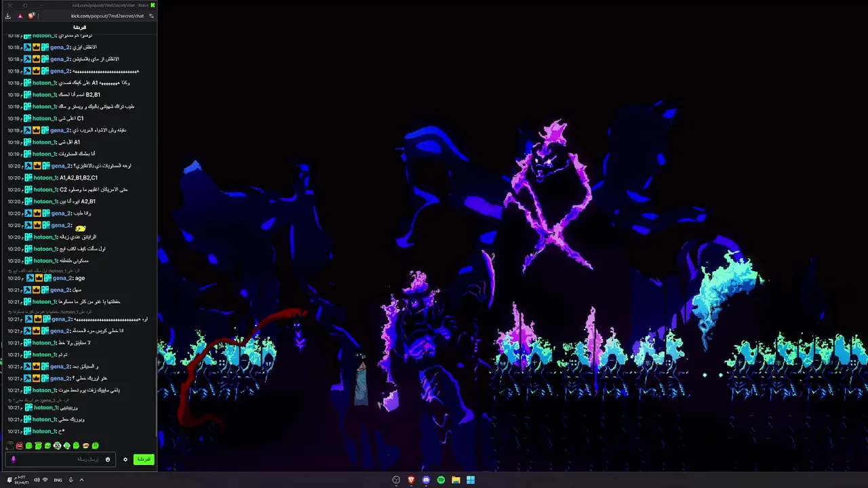The width and height of the screenshot is (868, 488).
Task: Click the purple microphone icon in chat box
Action: 14,460
